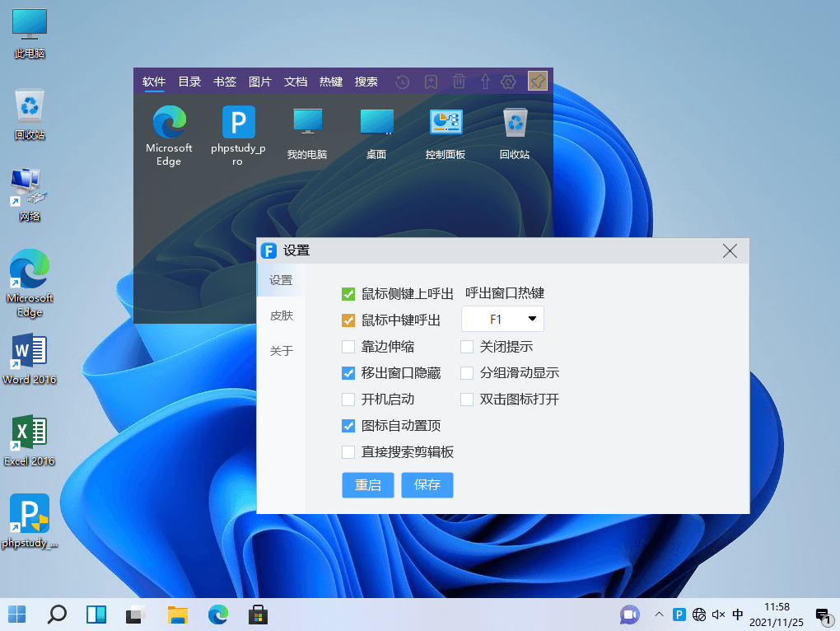Enable 直接搜索剪辑板 checkbox

(x=348, y=452)
